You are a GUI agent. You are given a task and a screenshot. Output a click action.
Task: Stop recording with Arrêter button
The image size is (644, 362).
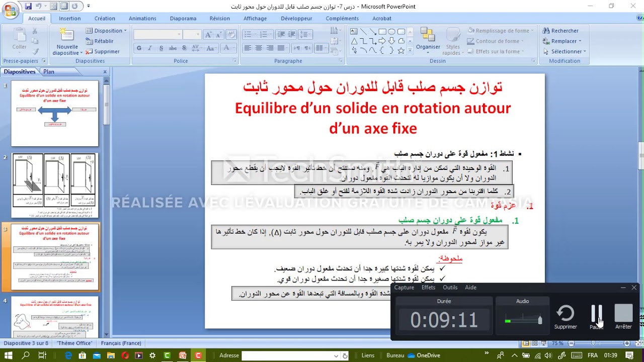(x=623, y=317)
